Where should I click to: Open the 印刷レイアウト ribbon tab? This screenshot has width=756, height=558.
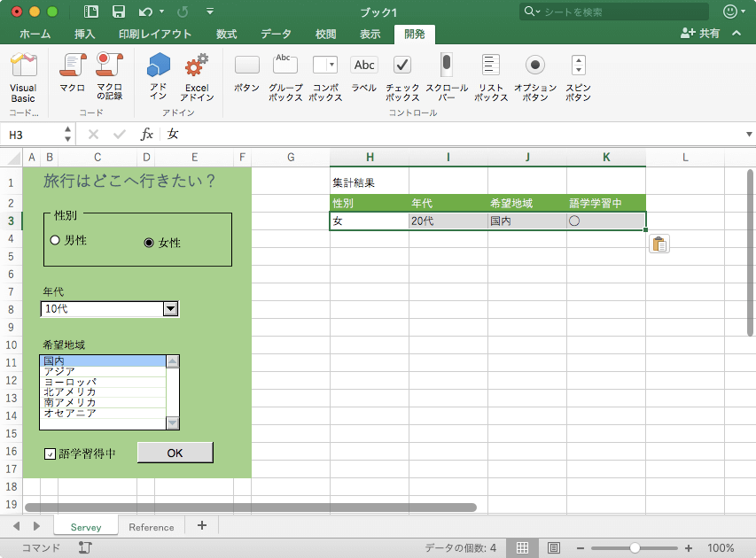[155, 34]
